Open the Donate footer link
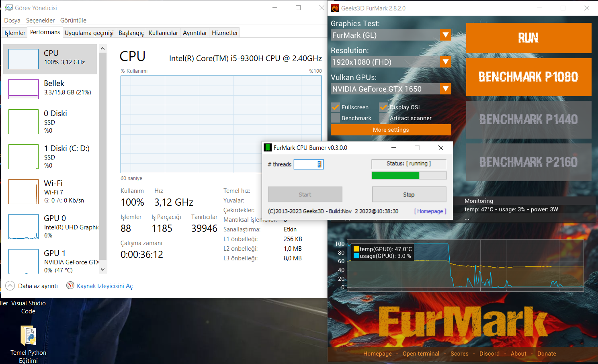Viewport: 598px width, 364px height. (x=547, y=354)
